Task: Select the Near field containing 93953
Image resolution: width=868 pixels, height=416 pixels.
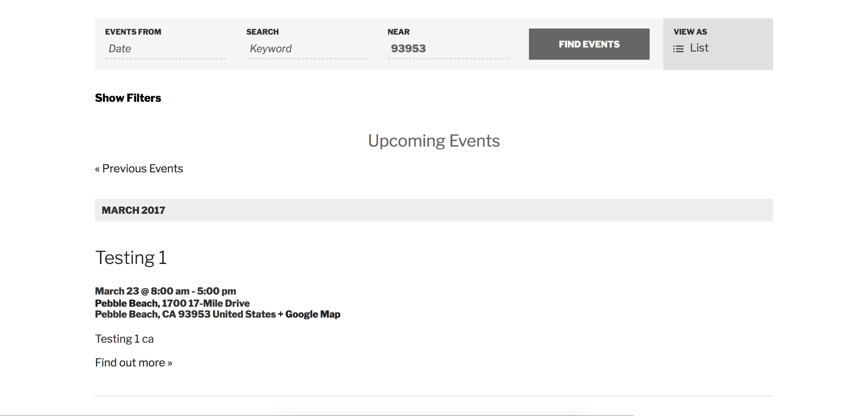Action: 448,49
